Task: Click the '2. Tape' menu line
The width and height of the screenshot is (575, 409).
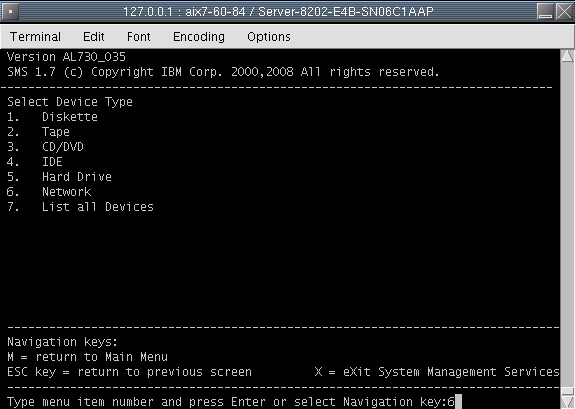Action: [39, 132]
